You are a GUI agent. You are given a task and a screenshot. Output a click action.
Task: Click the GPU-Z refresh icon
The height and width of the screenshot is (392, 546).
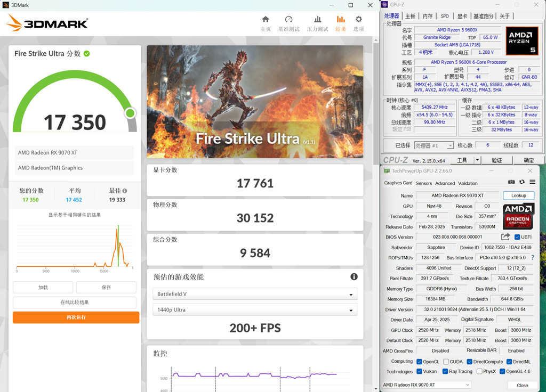[521, 182]
